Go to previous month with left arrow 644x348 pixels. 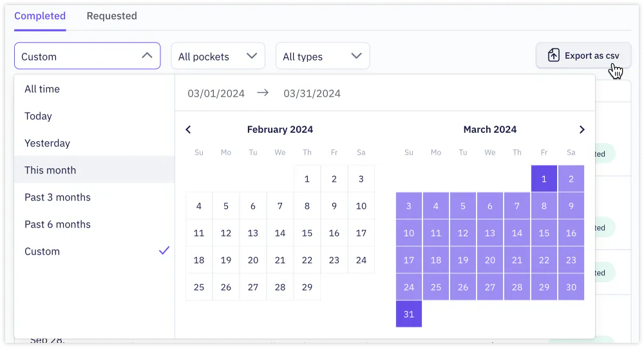[188, 130]
